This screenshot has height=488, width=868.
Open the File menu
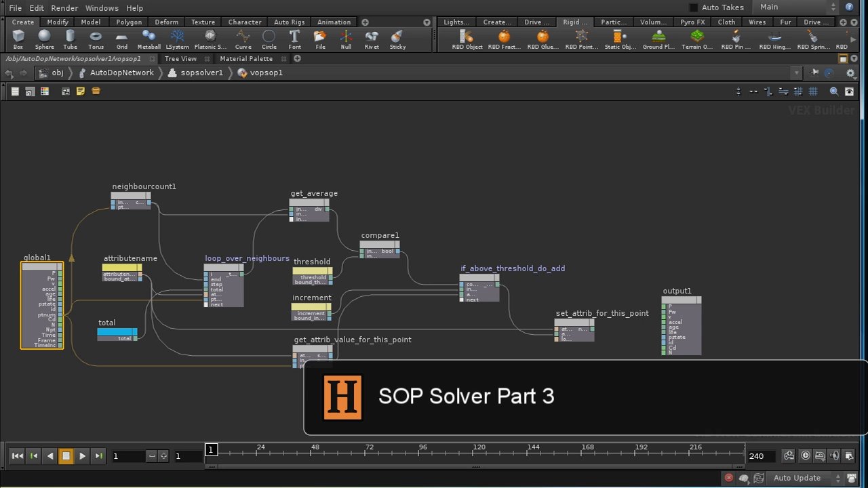[15, 8]
